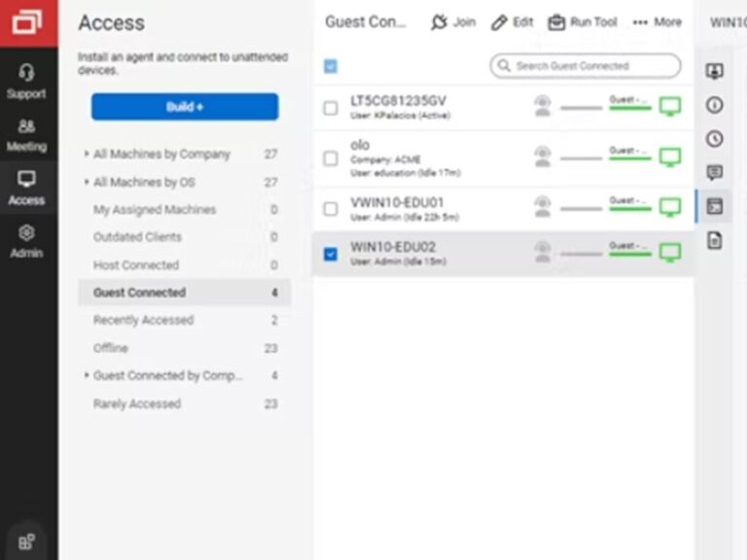Viewport: 747px width, 560px height.
Task: Select Guest Connected group
Action: coord(185,293)
